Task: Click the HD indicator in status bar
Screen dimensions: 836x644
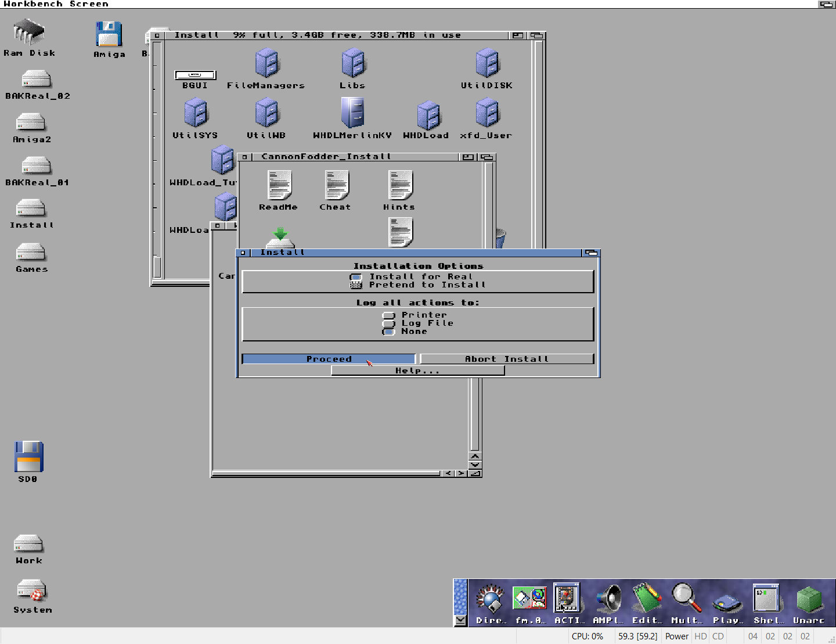Action: click(701, 636)
